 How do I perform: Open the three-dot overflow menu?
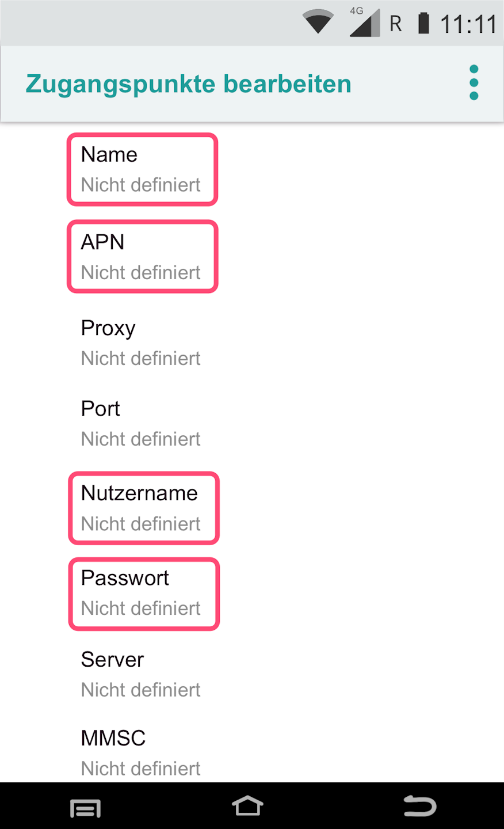474,83
